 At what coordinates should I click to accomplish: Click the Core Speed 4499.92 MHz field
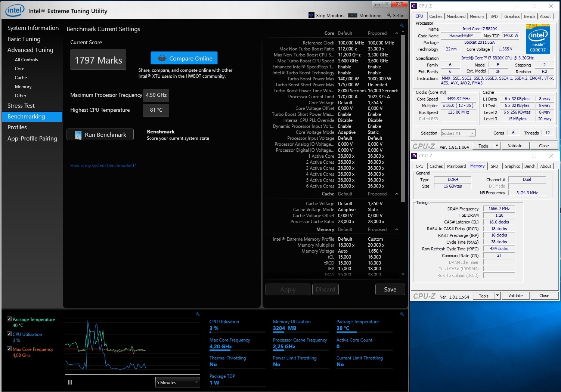click(458, 99)
